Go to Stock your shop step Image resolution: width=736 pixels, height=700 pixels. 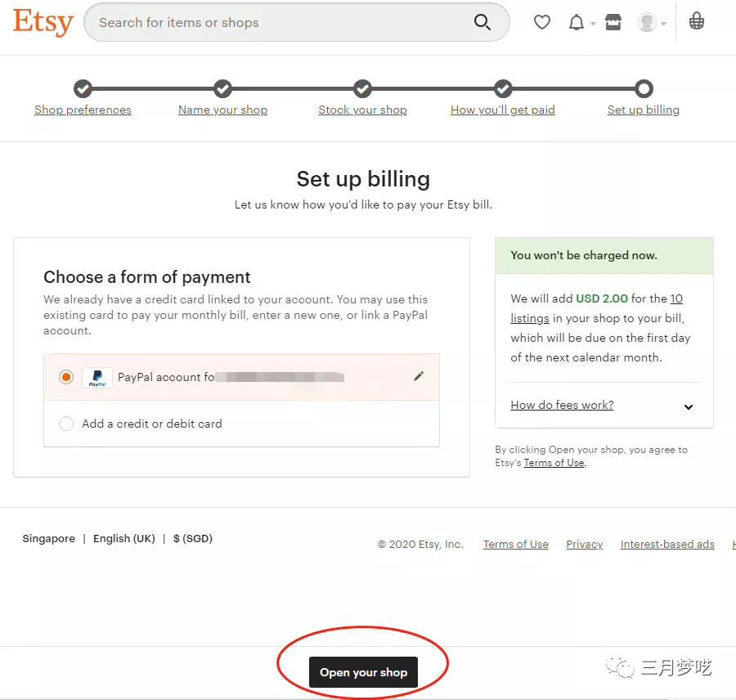[362, 110]
